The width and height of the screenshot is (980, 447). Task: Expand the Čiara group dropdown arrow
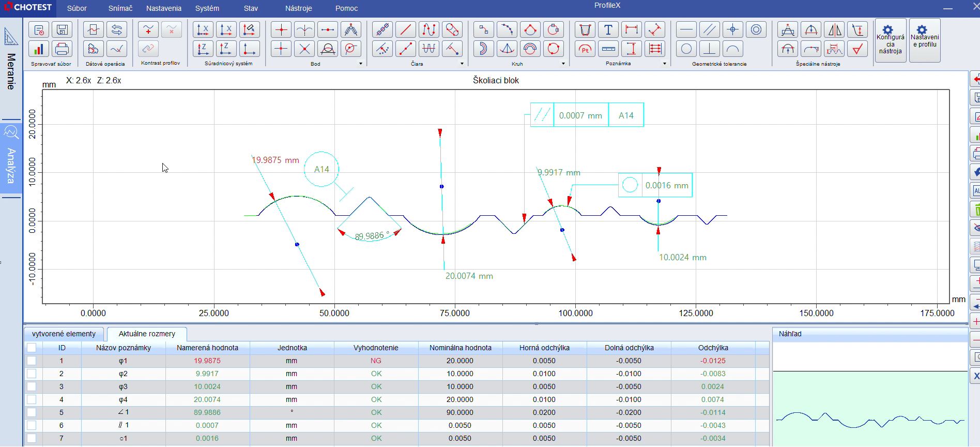(x=462, y=64)
